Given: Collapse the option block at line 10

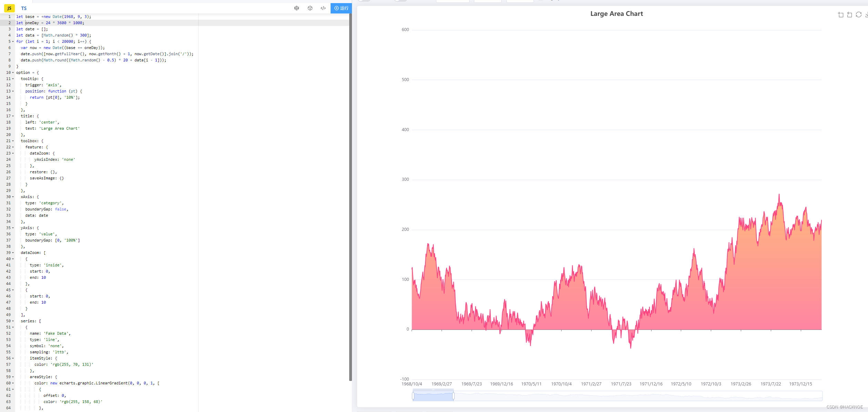Looking at the screenshot, I should (13, 72).
